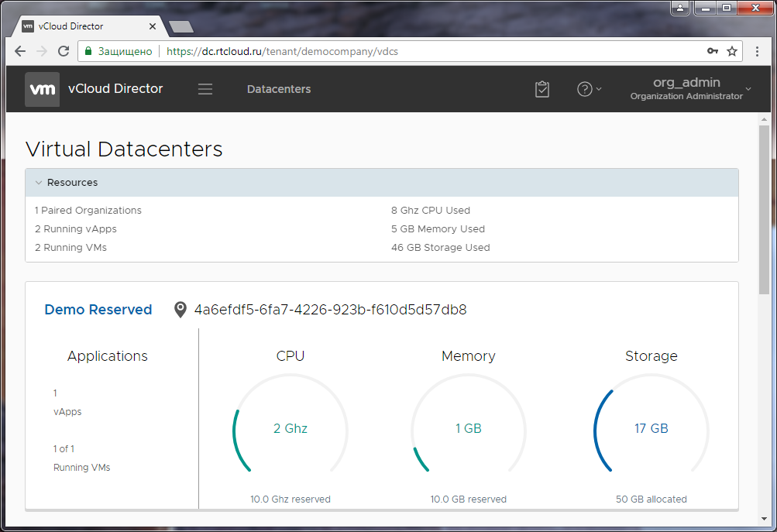Image resolution: width=777 pixels, height=532 pixels.
Task: Open the Demo Reserved datacenter
Action: (98, 310)
